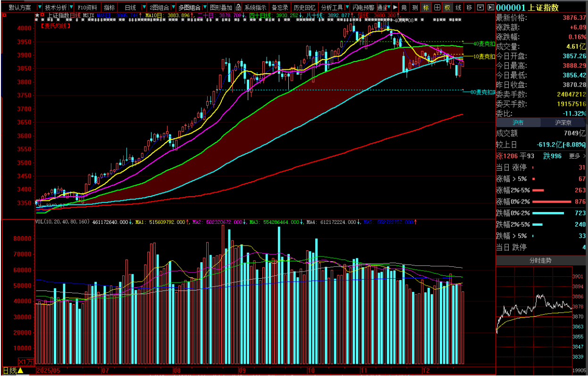Viewport: 588px width, 376px height.
Task: Click the X1万 volume scale box
Action: coord(26,362)
